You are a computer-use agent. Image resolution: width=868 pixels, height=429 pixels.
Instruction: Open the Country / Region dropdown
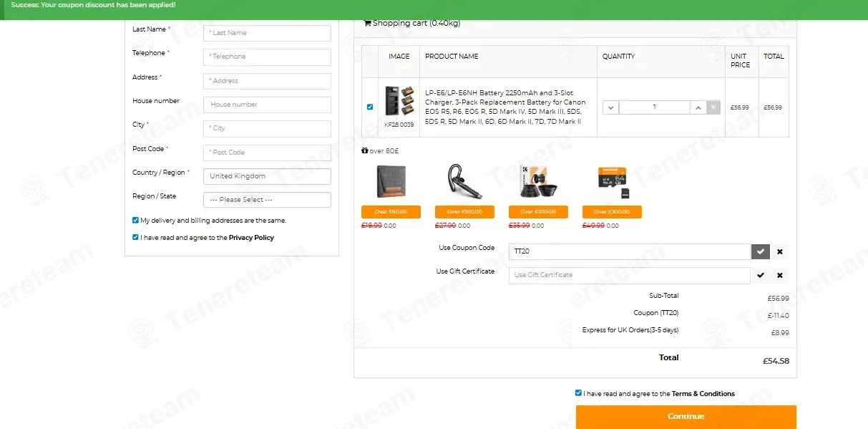[x=267, y=176]
